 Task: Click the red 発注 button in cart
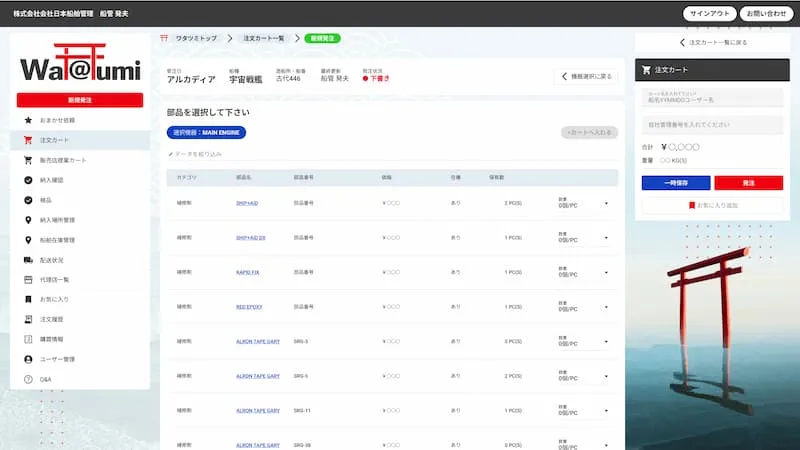(x=748, y=183)
